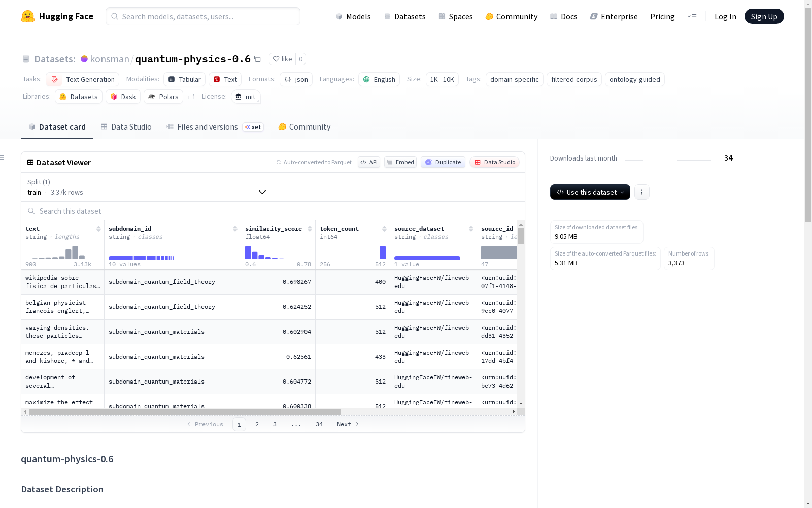Focus the Search this dataset field

(x=273, y=211)
